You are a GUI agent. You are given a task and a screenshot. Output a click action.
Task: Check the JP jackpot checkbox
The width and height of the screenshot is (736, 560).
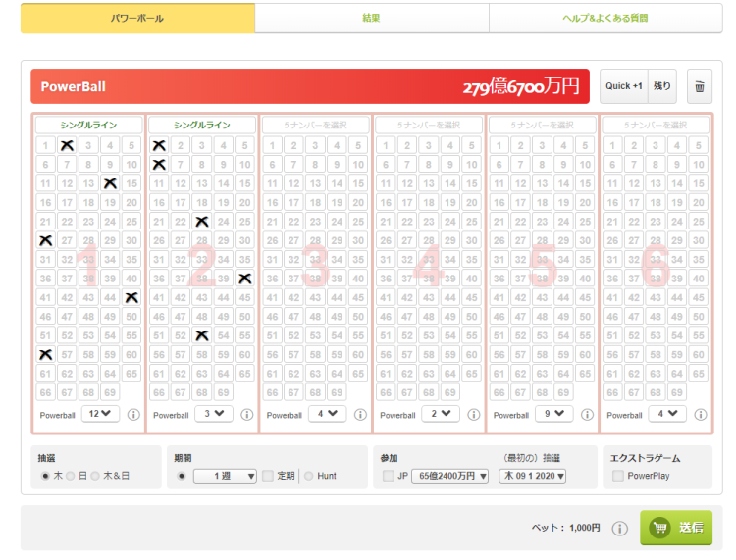point(389,476)
